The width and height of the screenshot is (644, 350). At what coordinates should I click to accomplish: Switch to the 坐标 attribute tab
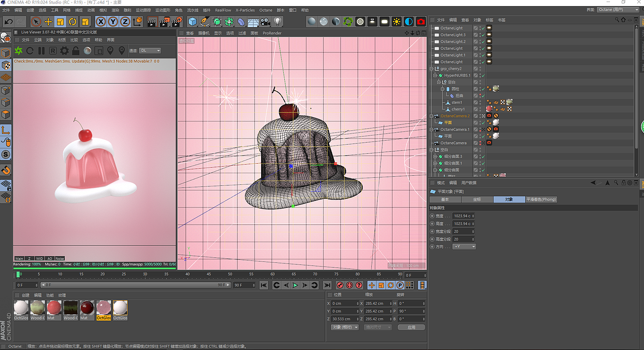pos(476,199)
